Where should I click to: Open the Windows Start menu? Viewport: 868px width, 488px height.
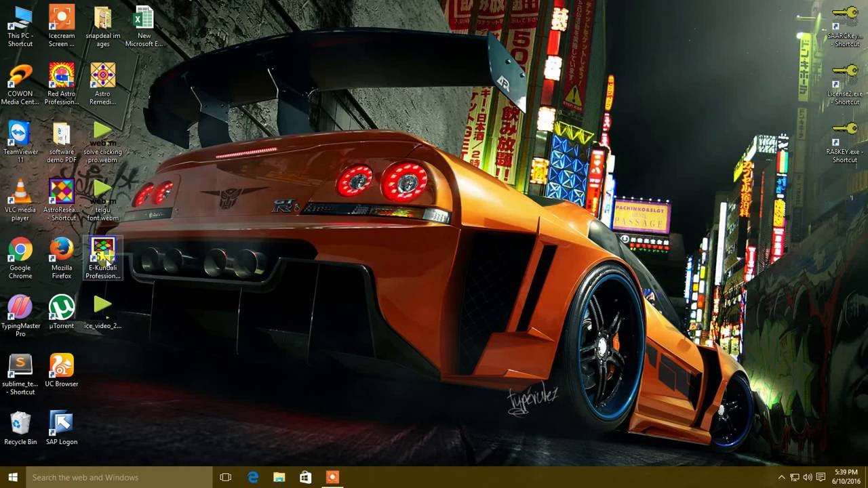[13, 477]
